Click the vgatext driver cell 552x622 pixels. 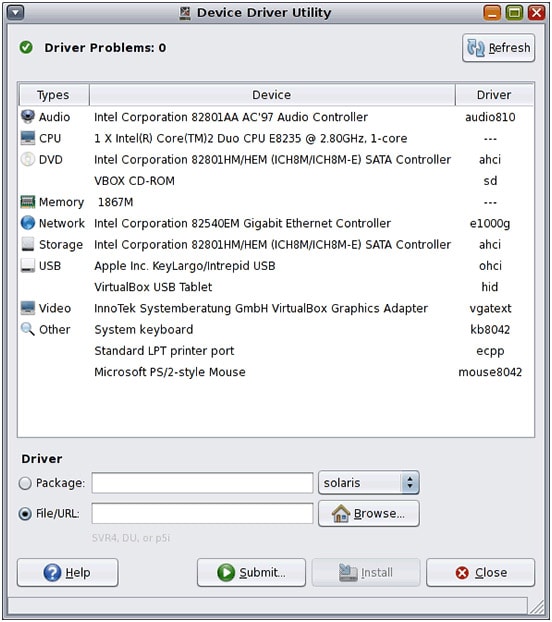click(490, 308)
